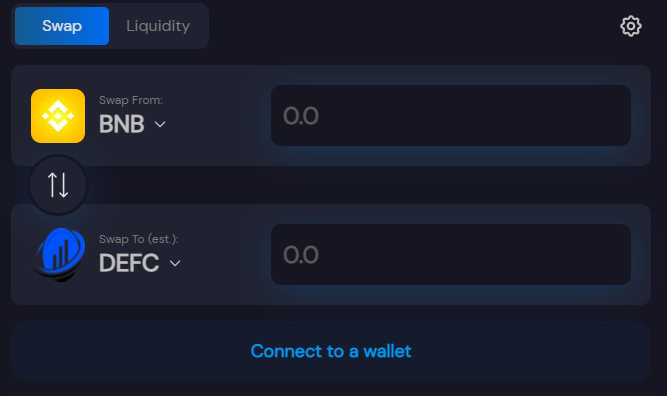Focus the Swap From amount field
Image resolution: width=667 pixels, height=396 pixels.
click(451, 116)
